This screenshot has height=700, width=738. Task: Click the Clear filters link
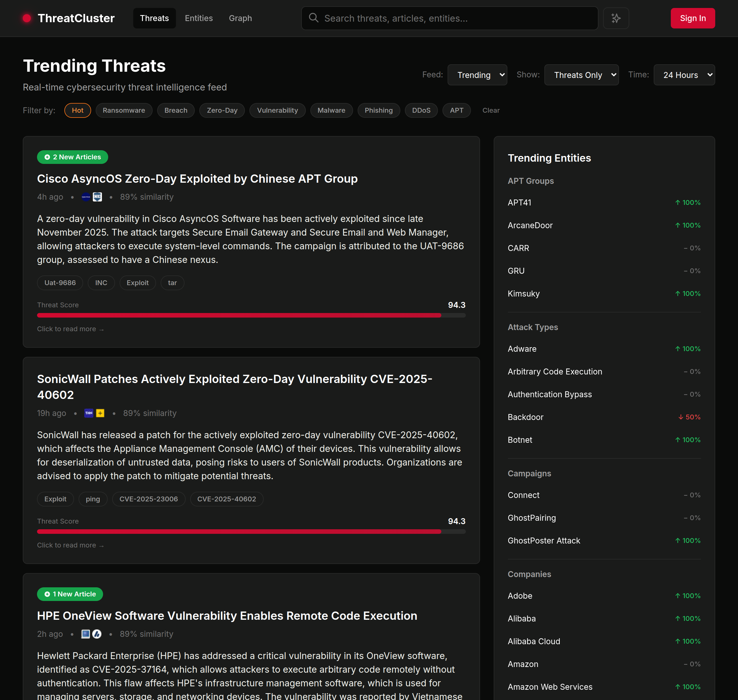[x=491, y=110]
